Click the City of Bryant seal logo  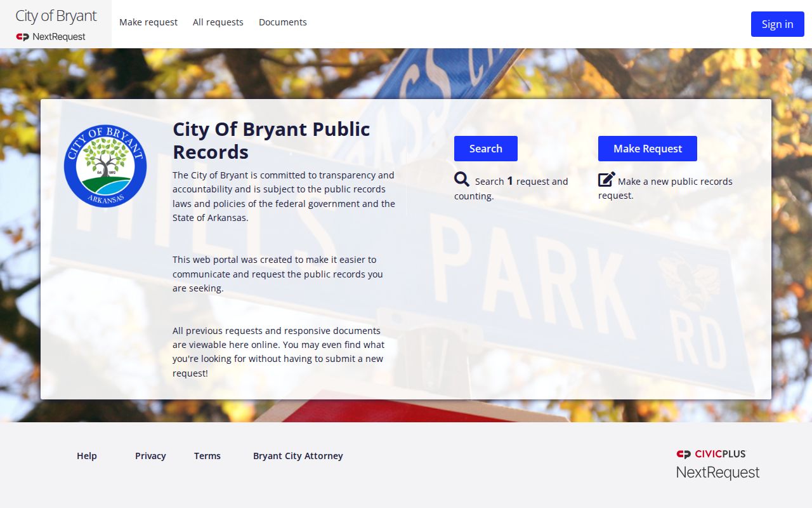coord(105,166)
